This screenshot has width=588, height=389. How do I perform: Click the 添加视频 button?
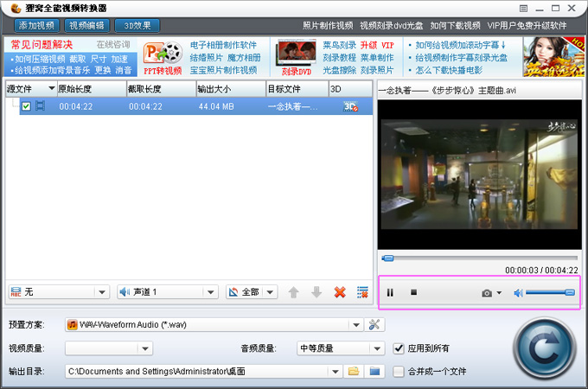(x=36, y=25)
